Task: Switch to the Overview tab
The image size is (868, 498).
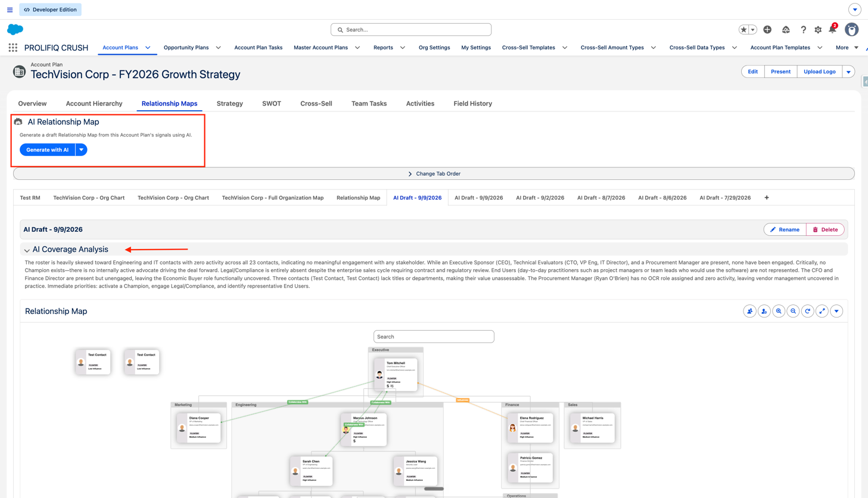Action: pyautogui.click(x=32, y=104)
